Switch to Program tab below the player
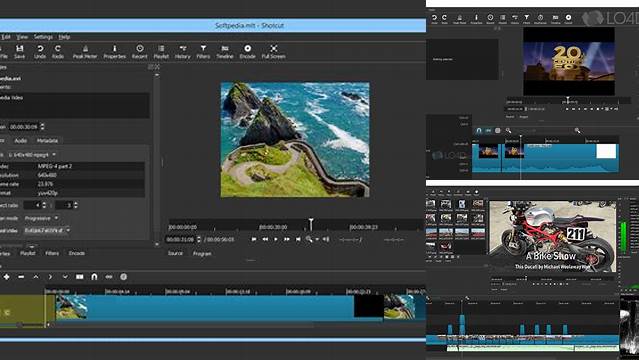This screenshot has height=360, width=639. tap(202, 254)
